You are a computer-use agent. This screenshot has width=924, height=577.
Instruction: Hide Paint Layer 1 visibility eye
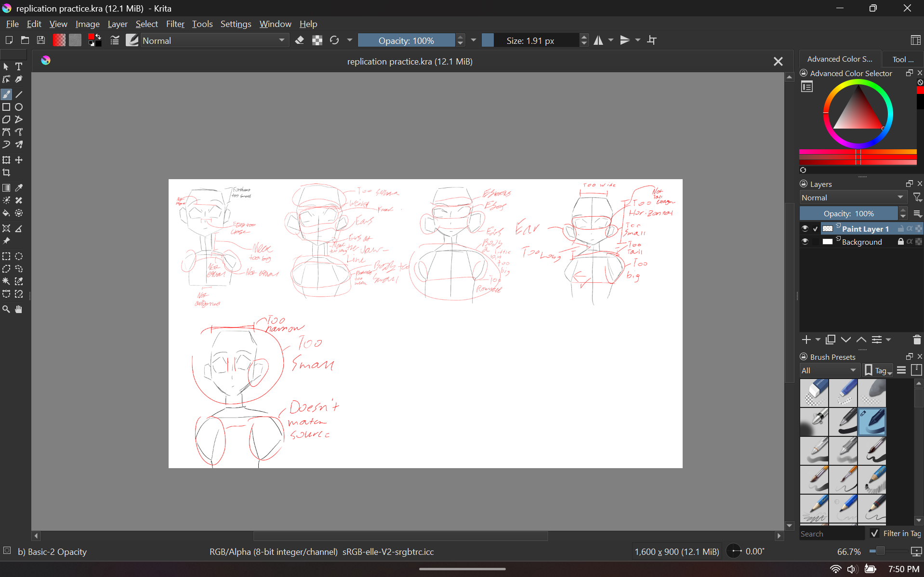[x=805, y=229]
